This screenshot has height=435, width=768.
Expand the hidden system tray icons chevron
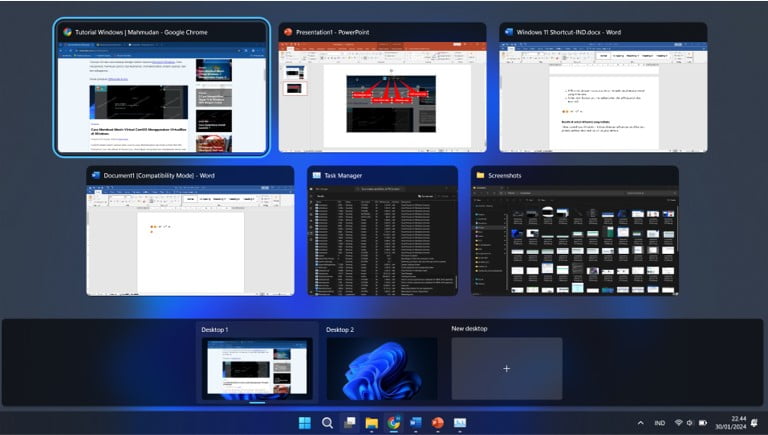[x=640, y=423]
